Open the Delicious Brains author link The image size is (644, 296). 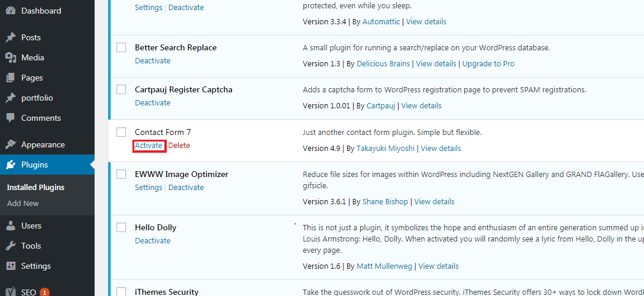coord(383,64)
